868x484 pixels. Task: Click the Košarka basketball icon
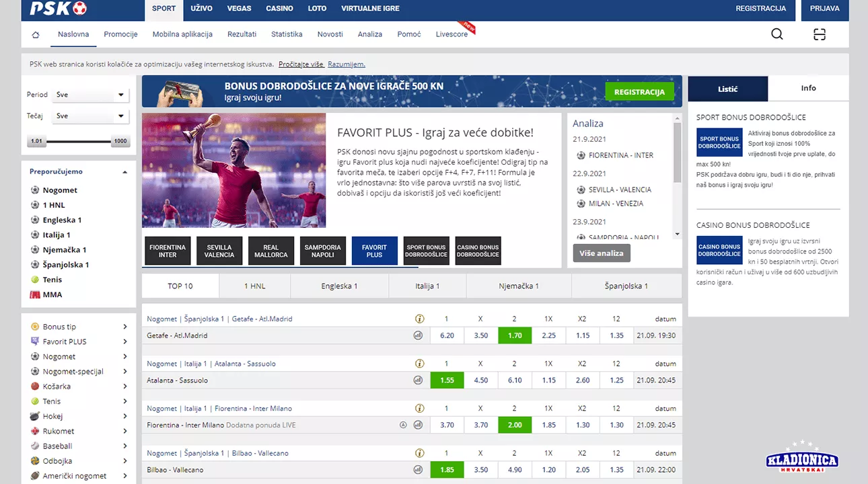[35, 387]
